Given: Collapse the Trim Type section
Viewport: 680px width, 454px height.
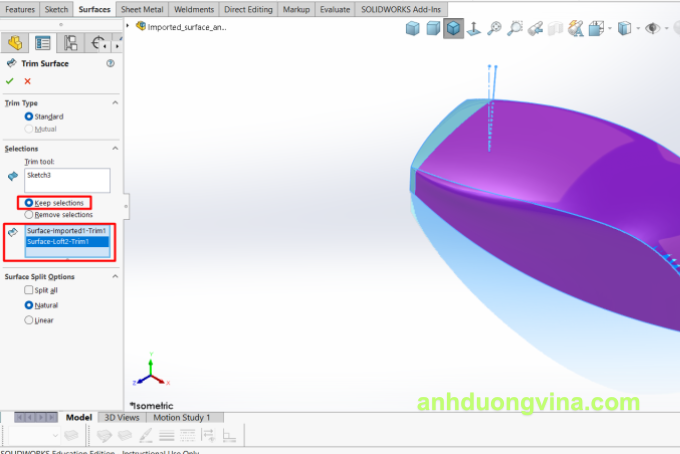Looking at the screenshot, I should (x=115, y=103).
